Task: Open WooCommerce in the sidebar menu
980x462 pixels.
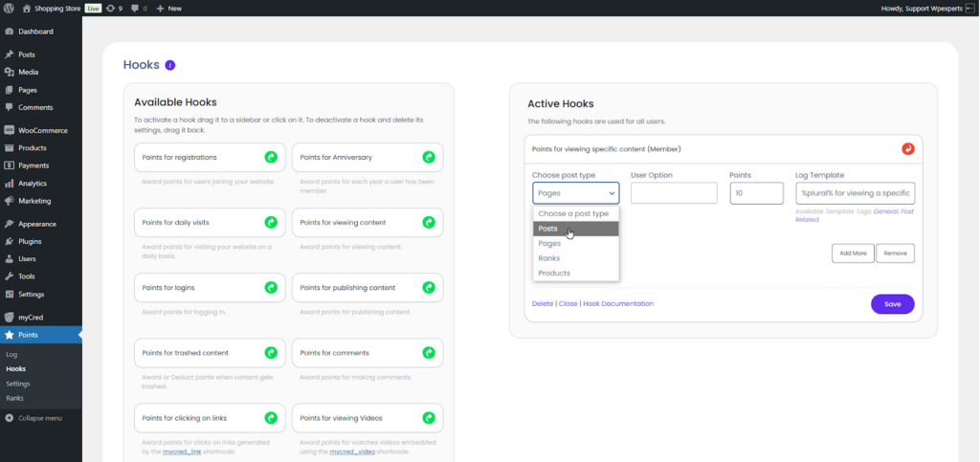Action: [x=44, y=130]
